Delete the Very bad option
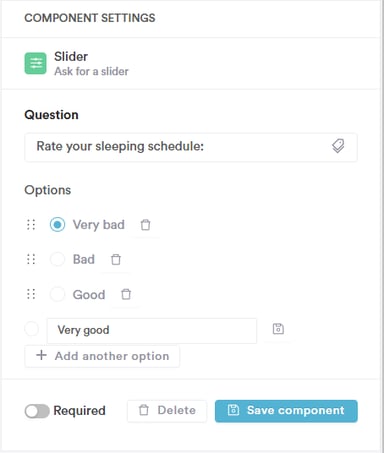 click(145, 225)
